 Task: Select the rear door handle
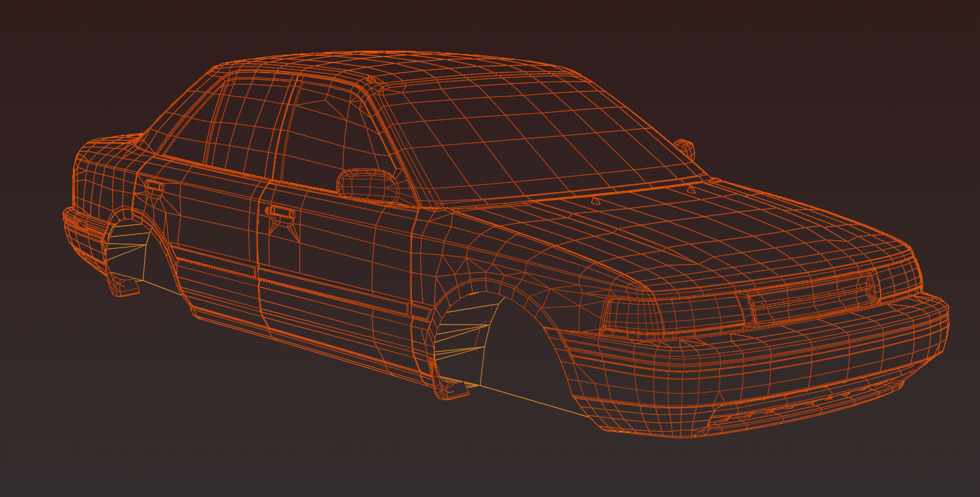[x=154, y=187]
